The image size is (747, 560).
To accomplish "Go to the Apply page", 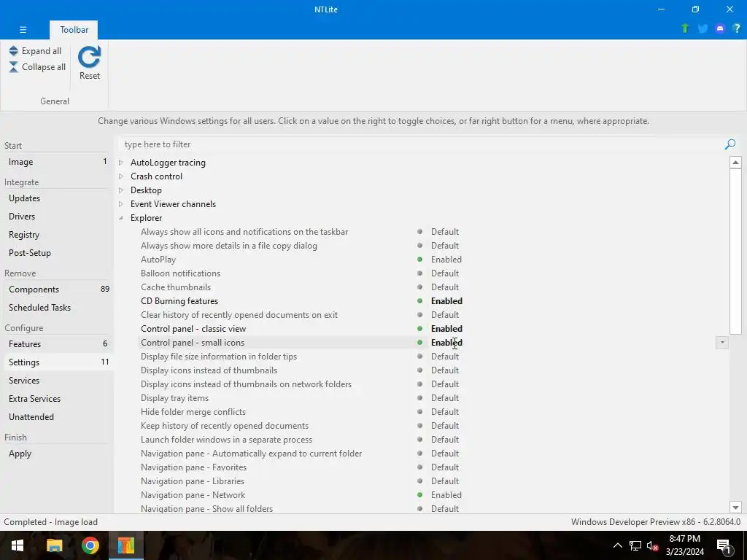I will (x=58, y=454).
